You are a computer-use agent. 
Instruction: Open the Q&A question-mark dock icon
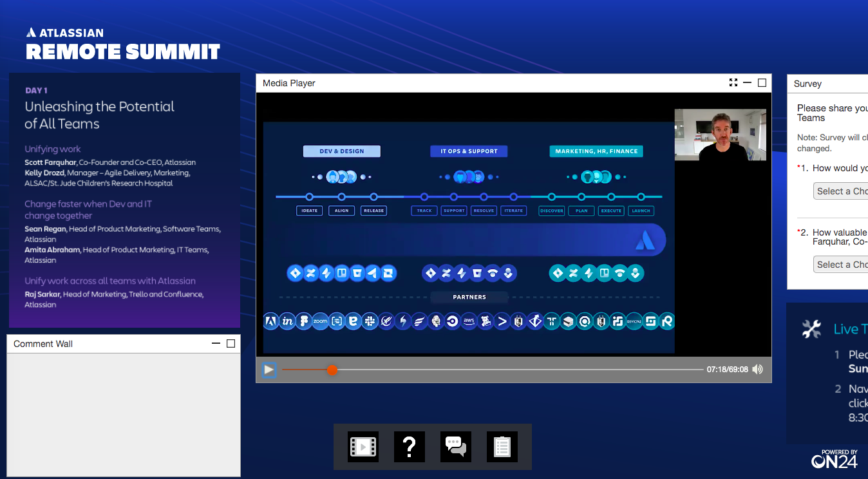[410, 446]
